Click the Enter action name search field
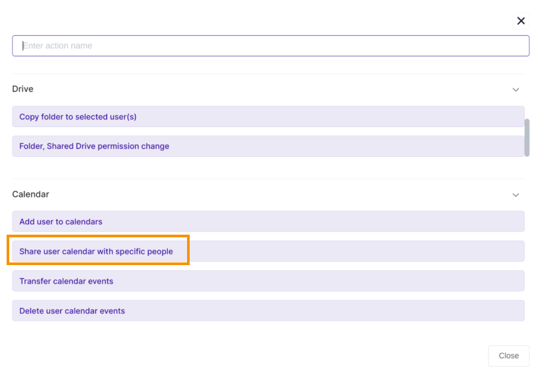 pos(270,46)
